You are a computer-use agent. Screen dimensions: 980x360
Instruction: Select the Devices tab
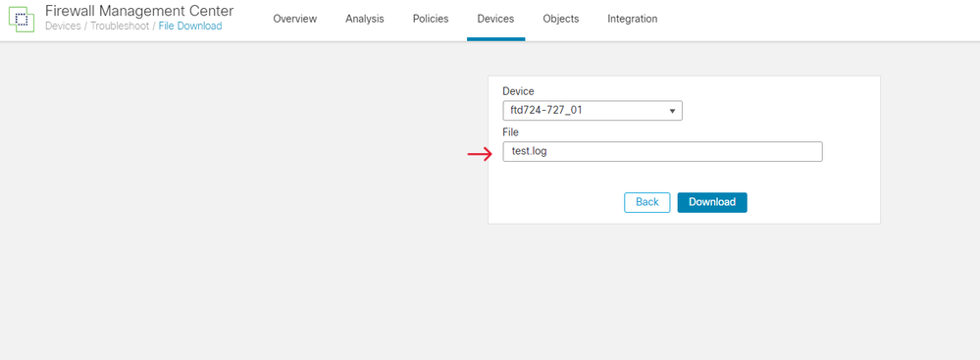point(495,19)
